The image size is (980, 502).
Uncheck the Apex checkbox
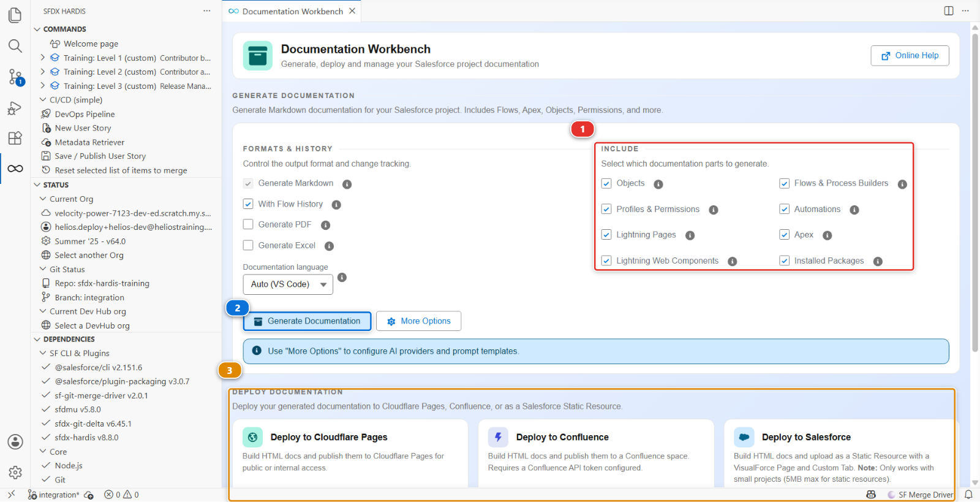784,235
